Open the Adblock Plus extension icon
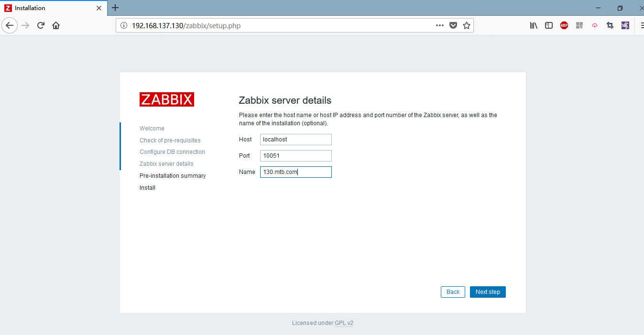This screenshot has width=644, height=335. tap(564, 25)
